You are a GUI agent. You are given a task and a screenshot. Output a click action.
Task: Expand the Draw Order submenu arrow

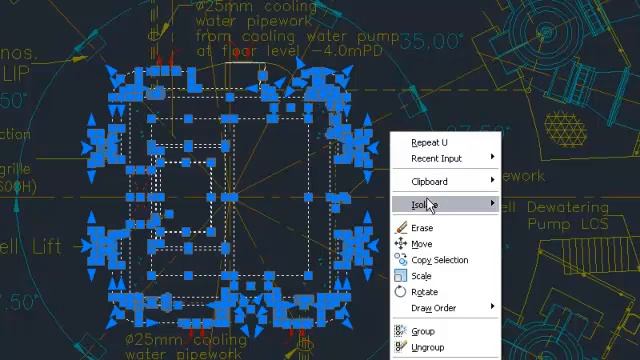pos(492,306)
